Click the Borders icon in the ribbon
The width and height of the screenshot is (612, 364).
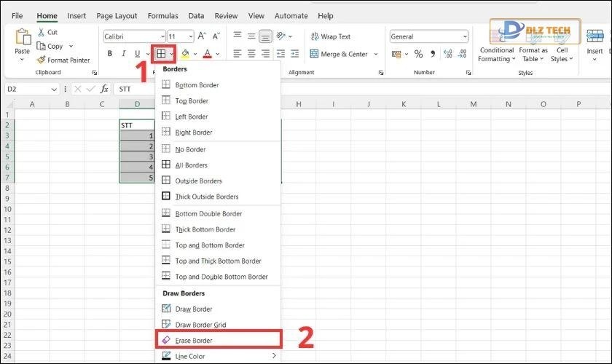click(x=161, y=54)
